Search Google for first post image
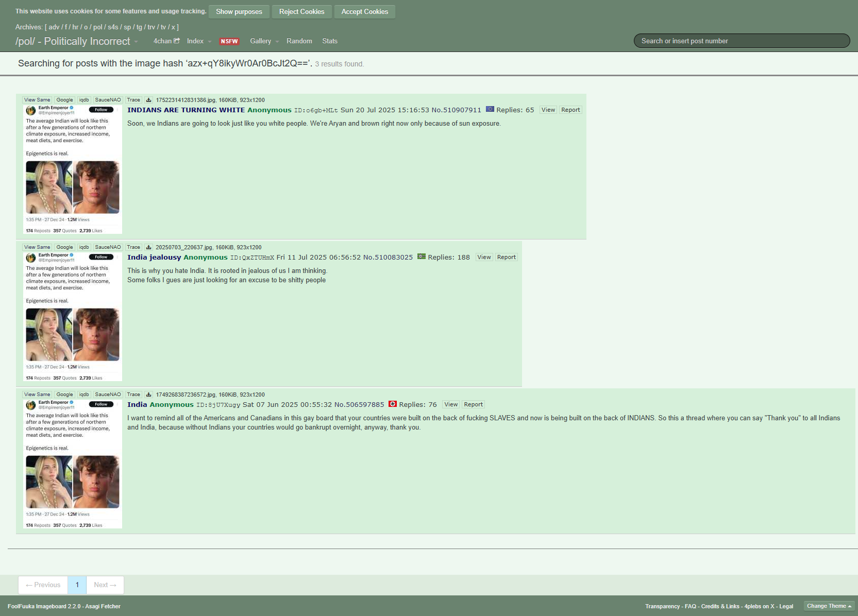 pyautogui.click(x=64, y=100)
